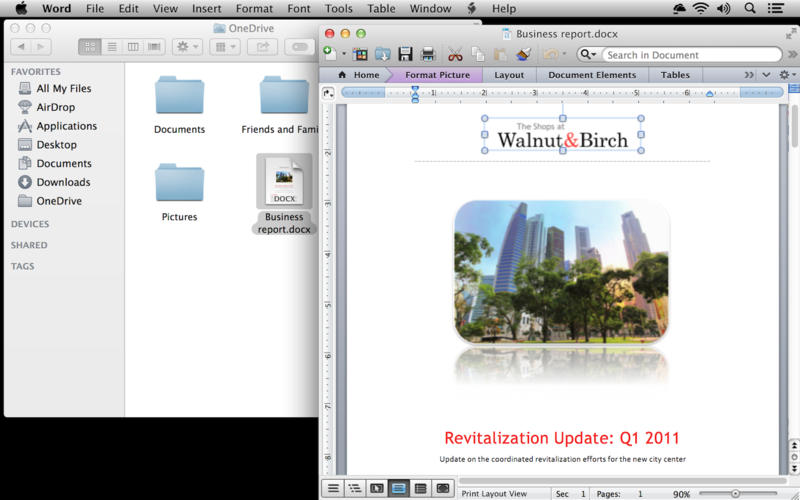Cut the selection with the scissors icon
Image resolution: width=800 pixels, height=500 pixels.
pyautogui.click(x=455, y=54)
